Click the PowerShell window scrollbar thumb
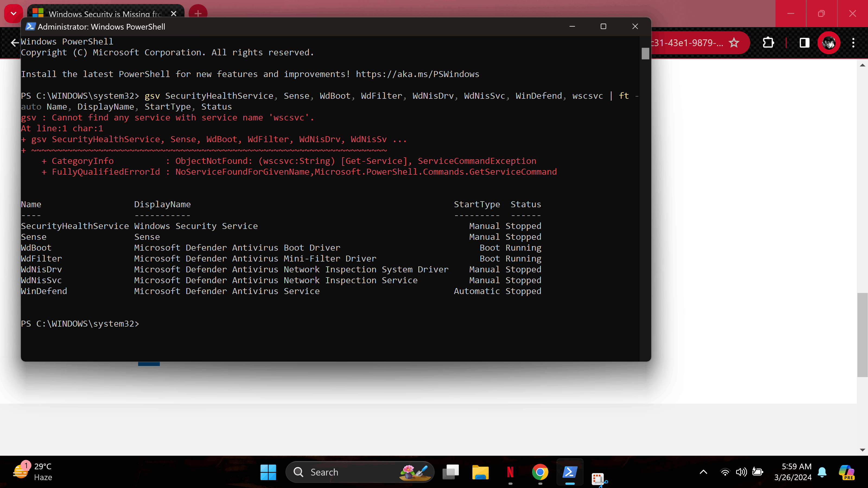868x488 pixels. pos(645,53)
